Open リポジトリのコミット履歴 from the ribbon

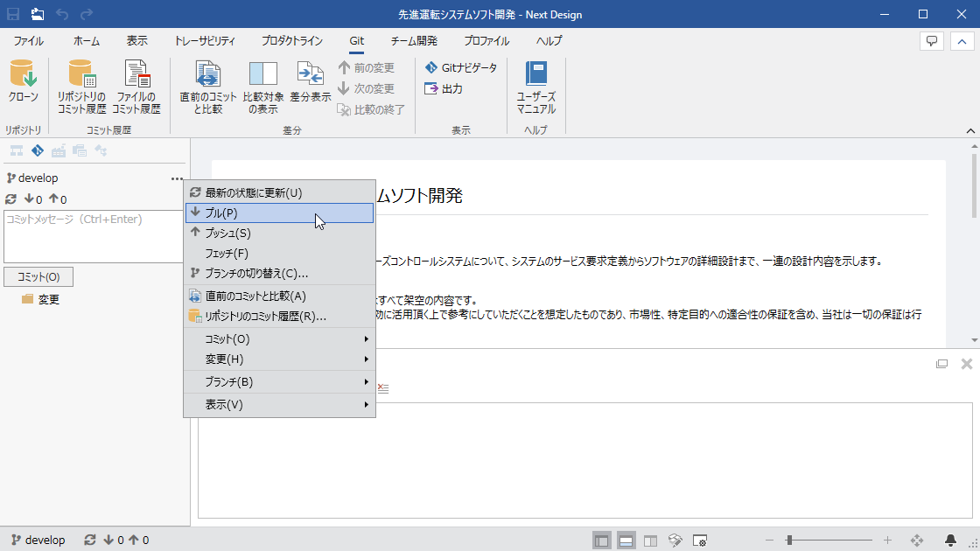point(82,87)
